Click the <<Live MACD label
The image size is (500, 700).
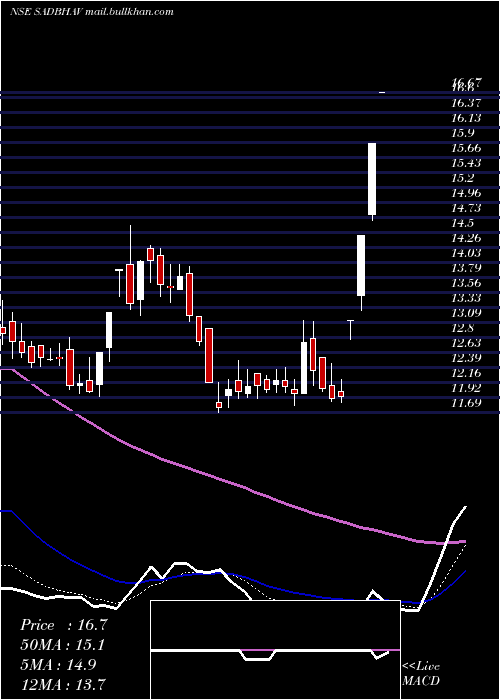coord(421,673)
